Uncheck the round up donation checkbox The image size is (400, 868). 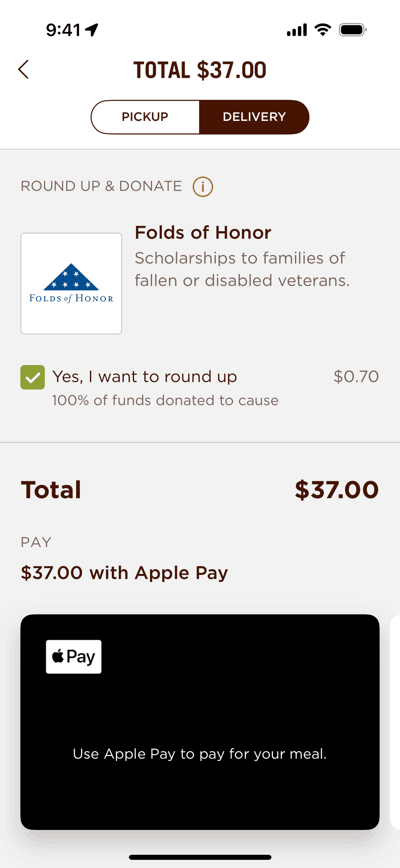coord(33,377)
